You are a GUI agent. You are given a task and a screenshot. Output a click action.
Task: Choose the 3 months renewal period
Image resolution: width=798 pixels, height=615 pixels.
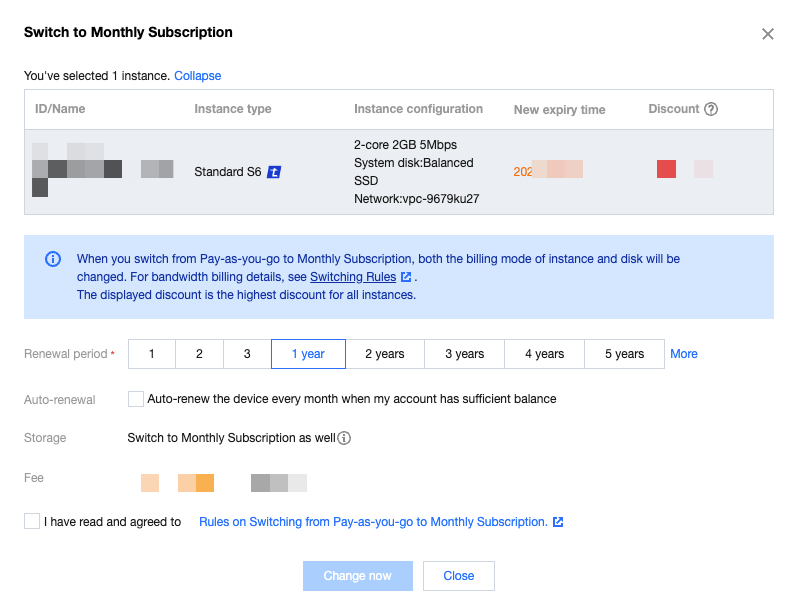(247, 354)
